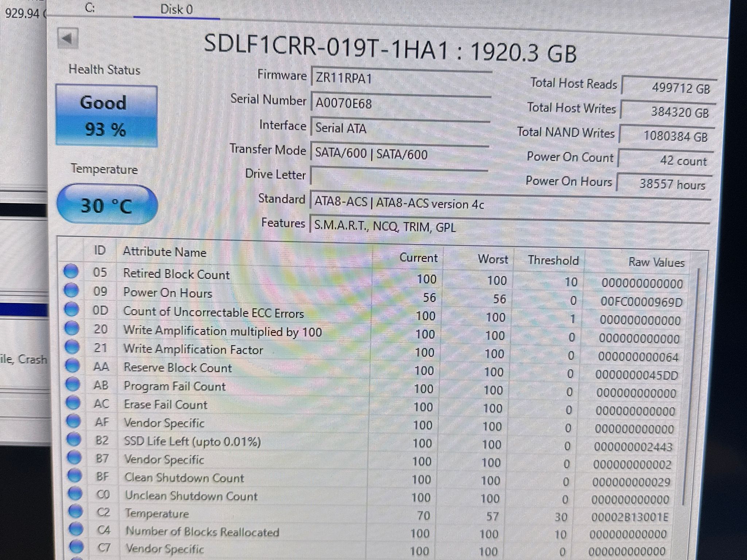747x560 pixels.
Task: Click status circle for B7 Vendor Specific
Action: point(74,458)
